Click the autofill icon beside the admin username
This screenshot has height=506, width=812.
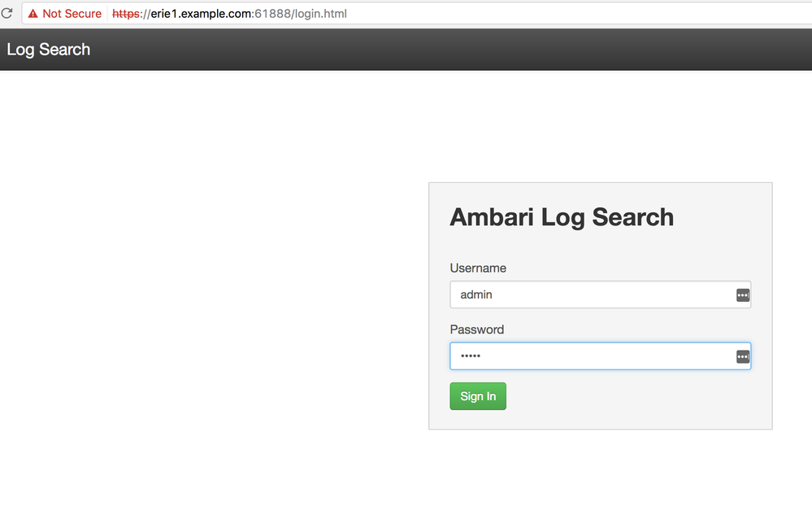742,294
